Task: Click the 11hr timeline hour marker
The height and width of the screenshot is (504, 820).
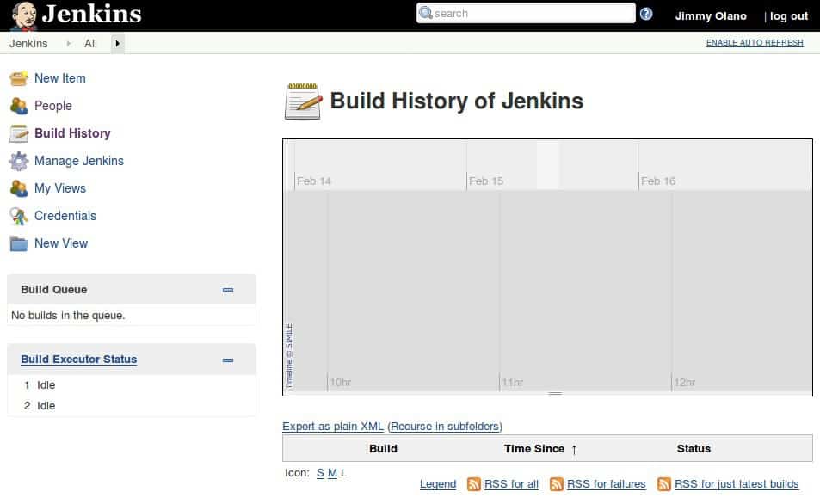Action: click(x=513, y=383)
